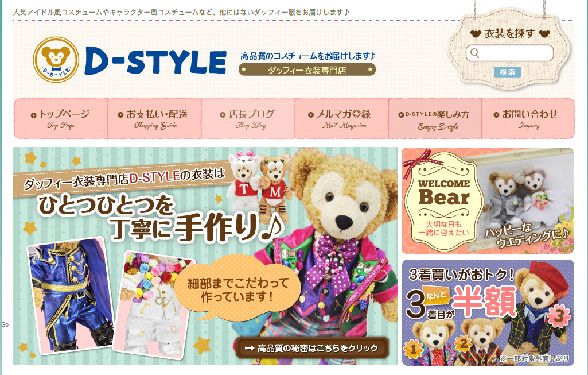Click the 細部までこだわって作っています speech bubble

point(237,289)
